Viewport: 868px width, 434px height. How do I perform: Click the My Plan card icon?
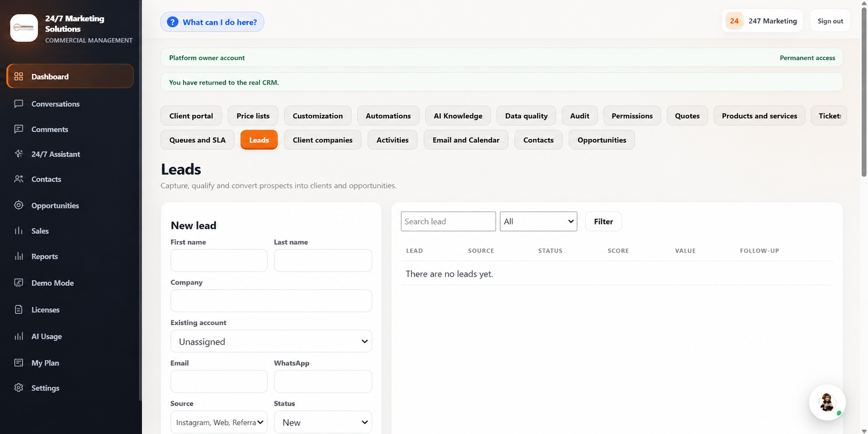[19, 363]
